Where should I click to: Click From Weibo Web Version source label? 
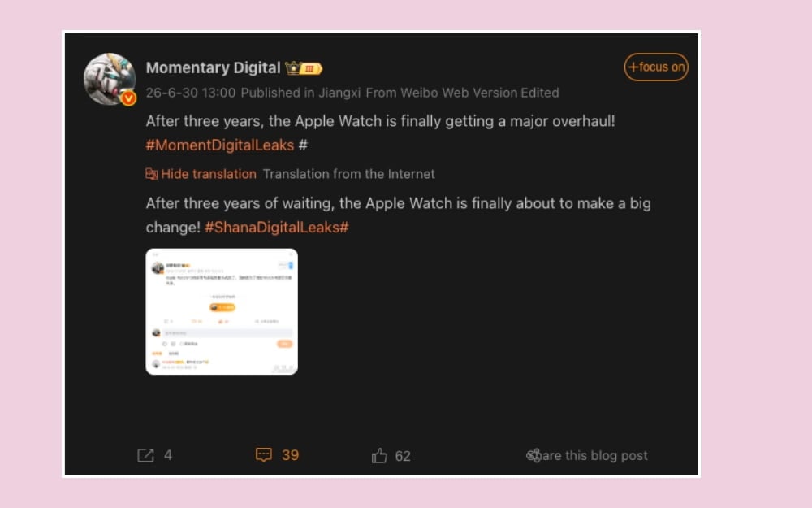[x=441, y=93]
